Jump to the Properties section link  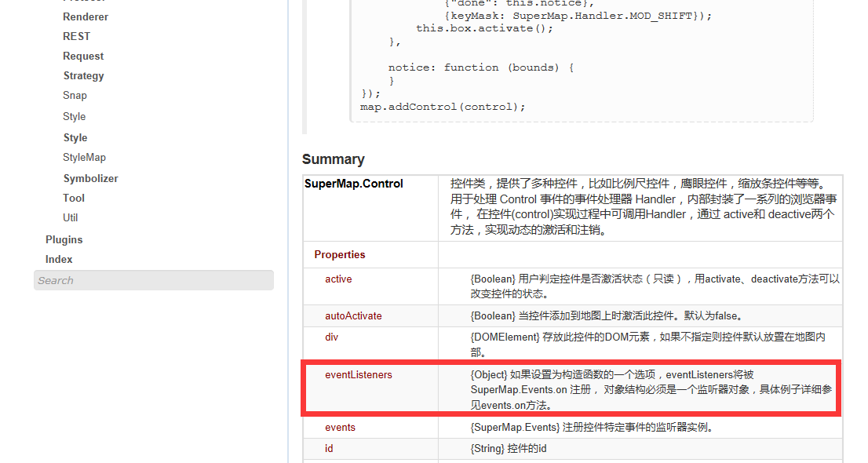click(x=339, y=255)
